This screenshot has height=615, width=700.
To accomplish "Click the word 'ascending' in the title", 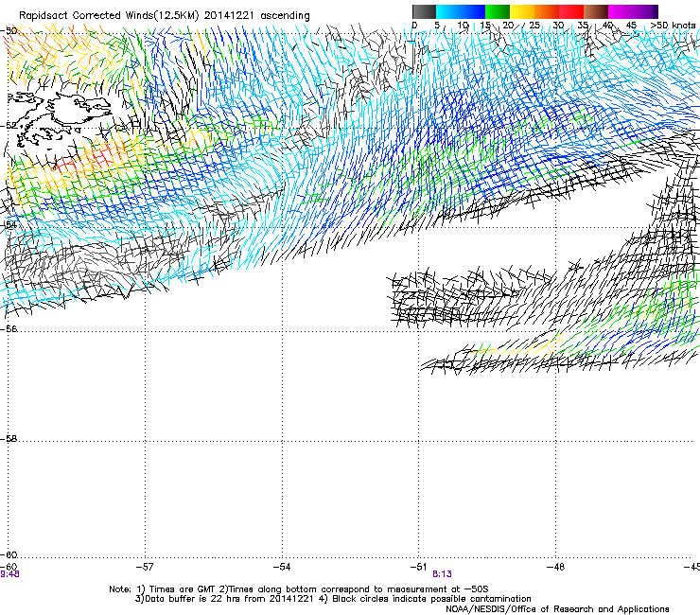I will tap(285, 16).
